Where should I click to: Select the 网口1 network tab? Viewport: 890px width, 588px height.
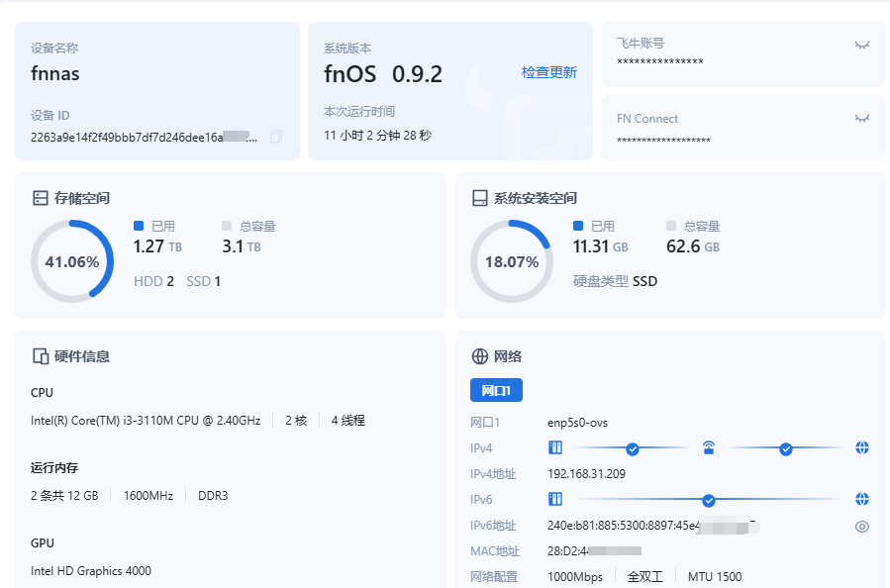point(496,390)
